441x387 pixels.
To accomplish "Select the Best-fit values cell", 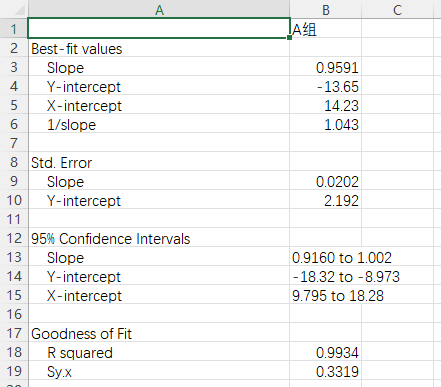I will (159, 48).
